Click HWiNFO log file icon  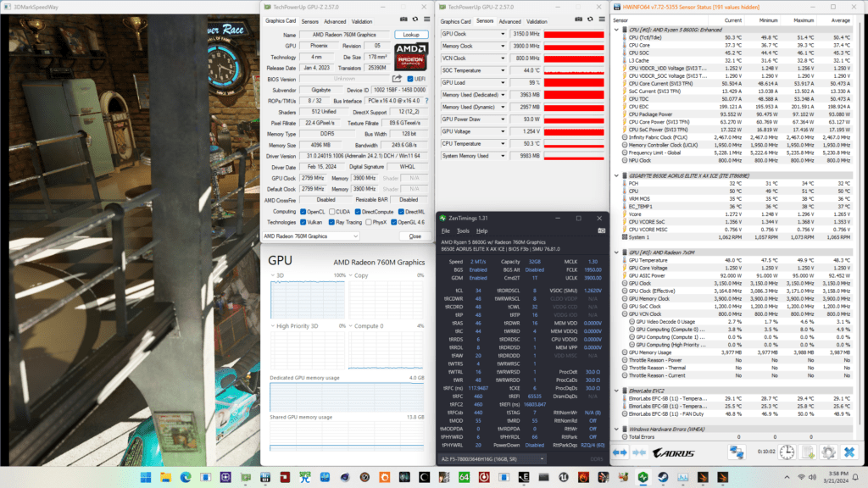point(808,452)
